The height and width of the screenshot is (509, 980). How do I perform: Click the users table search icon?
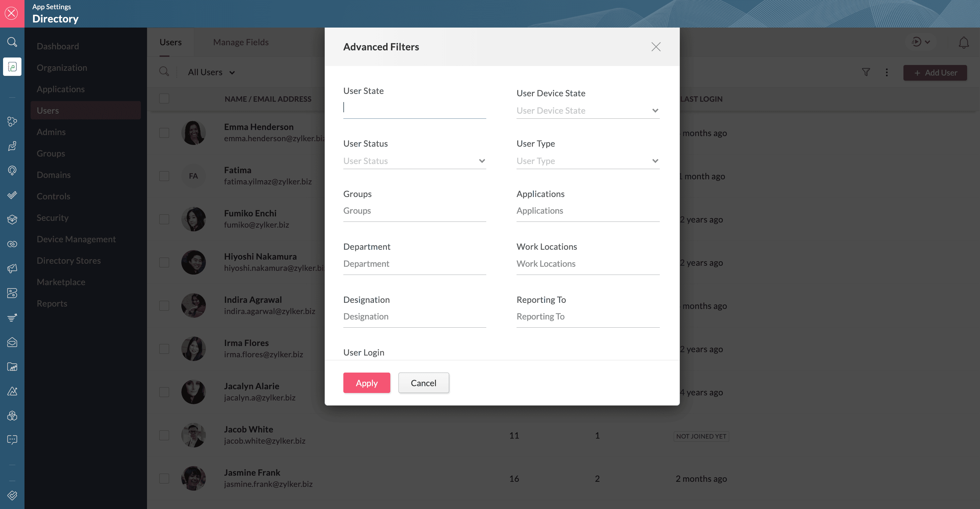coord(164,71)
